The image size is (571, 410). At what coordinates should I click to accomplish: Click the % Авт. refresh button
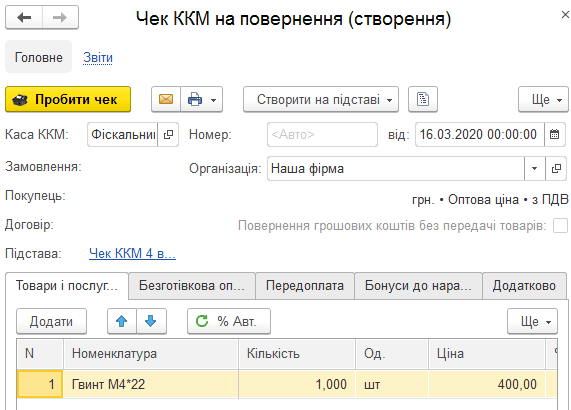[229, 321]
